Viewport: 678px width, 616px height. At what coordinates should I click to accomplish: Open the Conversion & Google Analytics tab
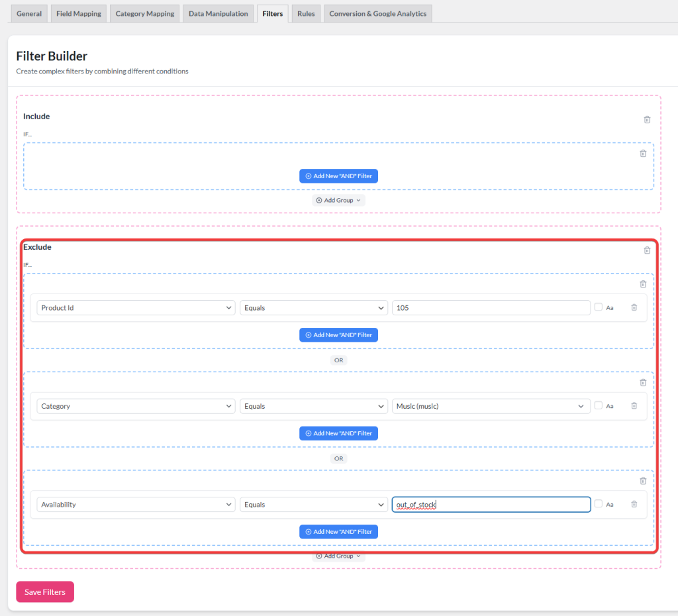[x=377, y=13]
